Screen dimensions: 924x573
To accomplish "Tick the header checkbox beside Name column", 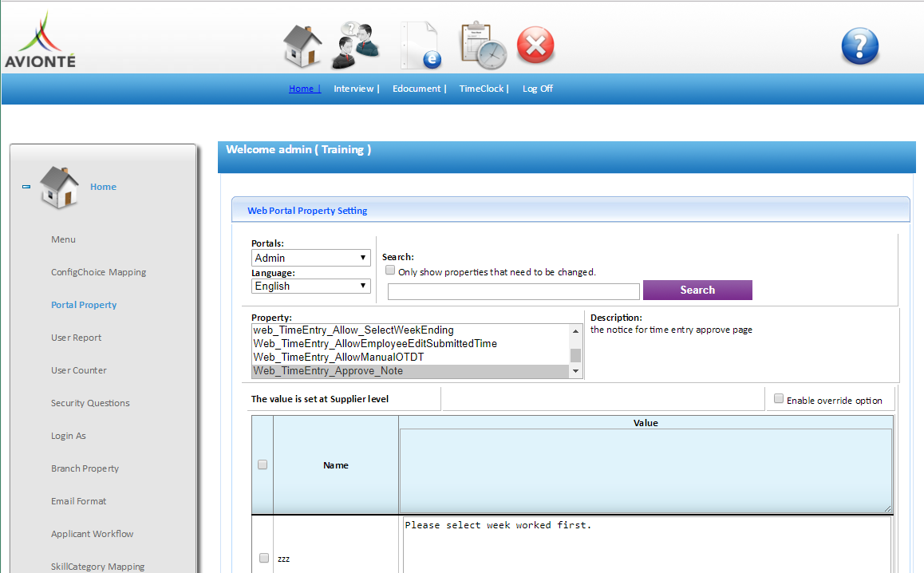I will pos(263,464).
